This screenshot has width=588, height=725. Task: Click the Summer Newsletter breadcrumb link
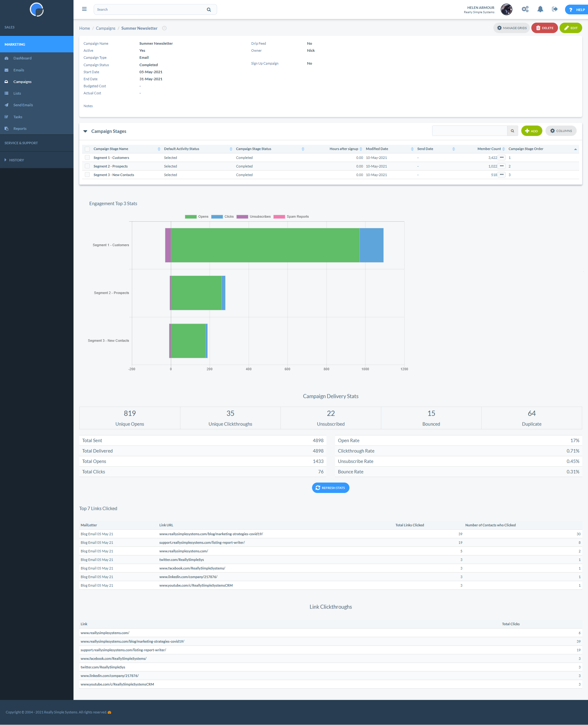(139, 28)
